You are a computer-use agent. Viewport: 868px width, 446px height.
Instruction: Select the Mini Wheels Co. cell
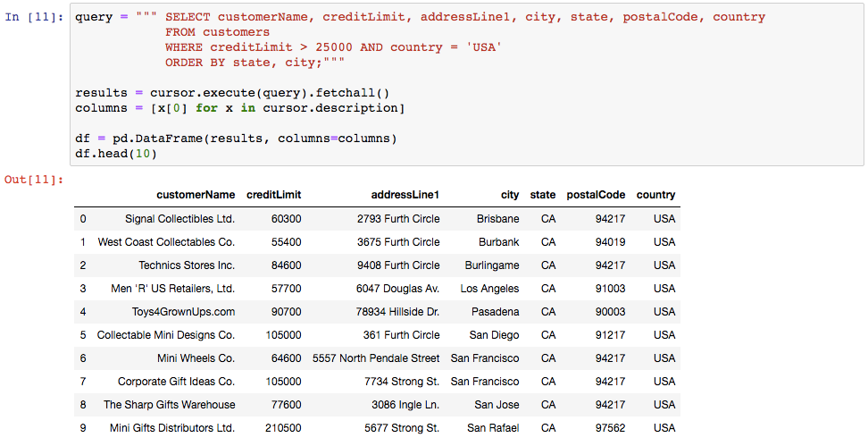coord(196,358)
